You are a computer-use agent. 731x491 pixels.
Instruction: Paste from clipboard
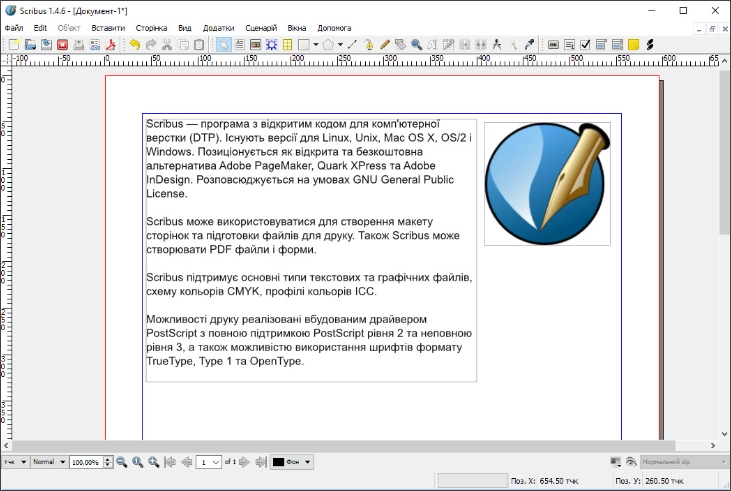point(199,45)
